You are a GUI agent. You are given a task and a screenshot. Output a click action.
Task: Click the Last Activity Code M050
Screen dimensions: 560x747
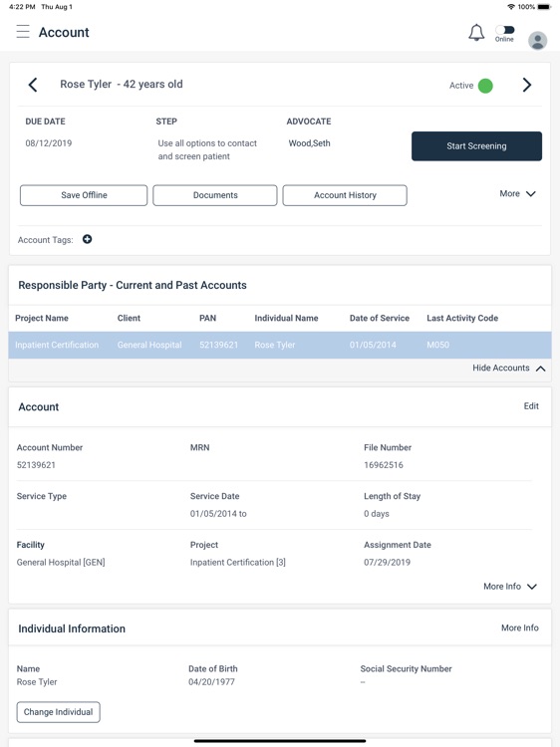(438, 345)
